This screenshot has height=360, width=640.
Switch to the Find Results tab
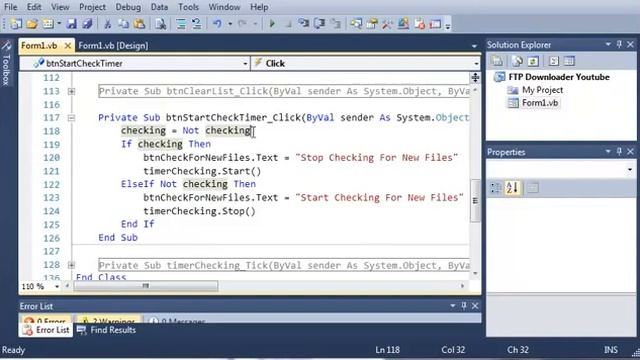pyautogui.click(x=107, y=330)
